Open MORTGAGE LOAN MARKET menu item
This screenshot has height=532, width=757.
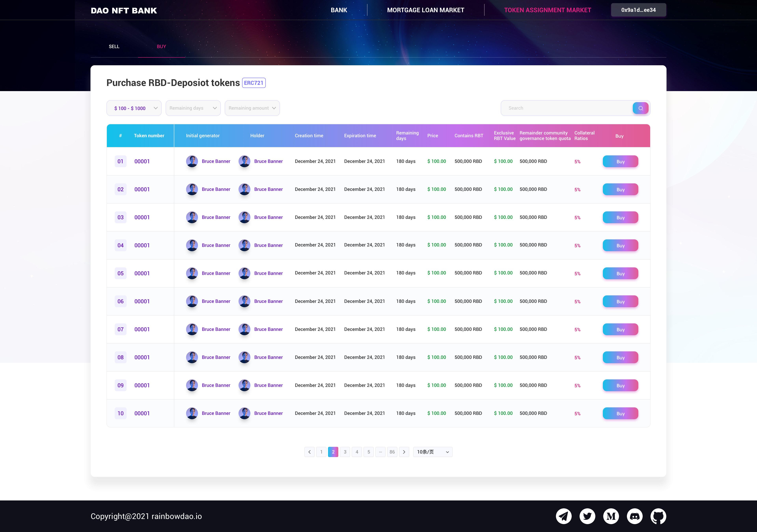pyautogui.click(x=425, y=10)
